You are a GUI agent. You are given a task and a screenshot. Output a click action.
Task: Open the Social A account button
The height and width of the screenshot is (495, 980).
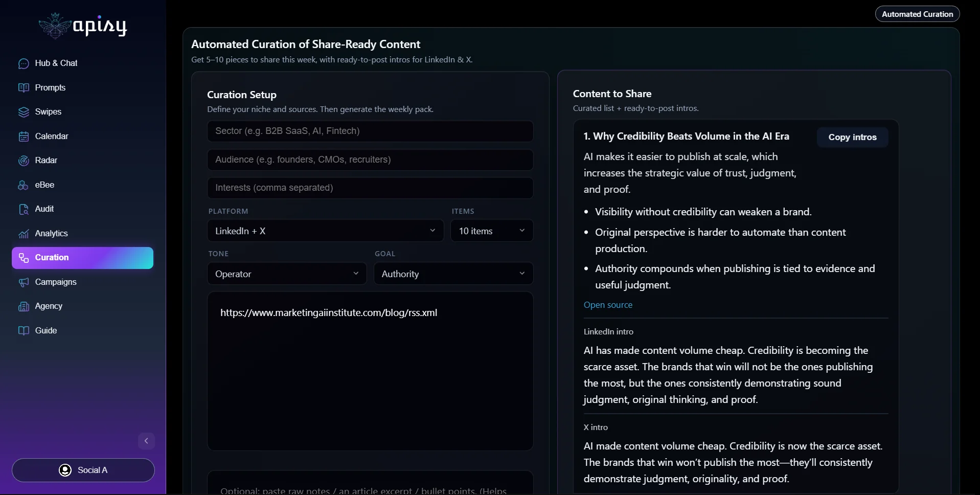point(83,470)
